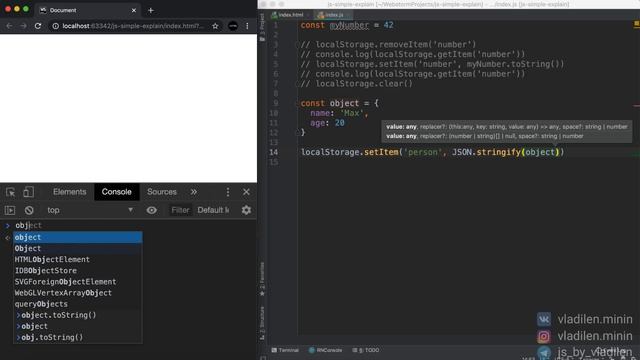Toggle the DevTools device toolbar

tap(28, 192)
